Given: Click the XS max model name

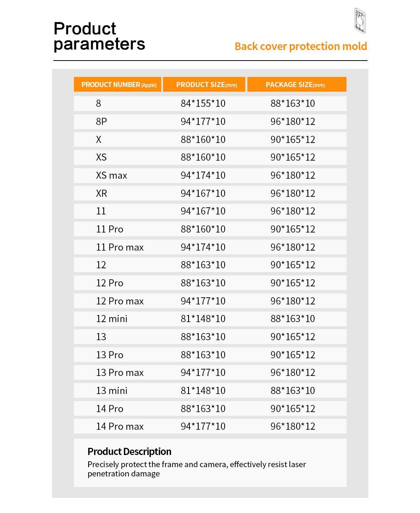Looking at the screenshot, I should pos(111,175).
